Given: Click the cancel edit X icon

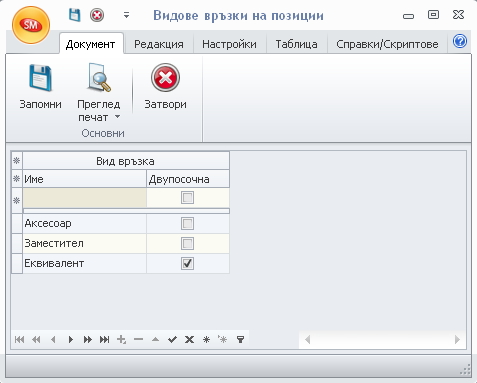Looking at the screenshot, I should (x=189, y=339).
